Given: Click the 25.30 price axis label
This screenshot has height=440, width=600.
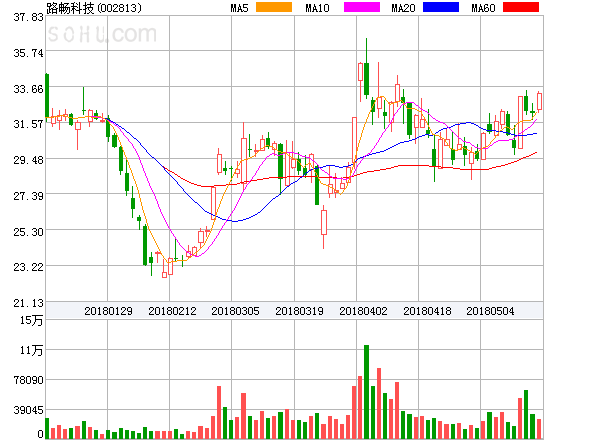Looking at the screenshot, I should point(28,232).
